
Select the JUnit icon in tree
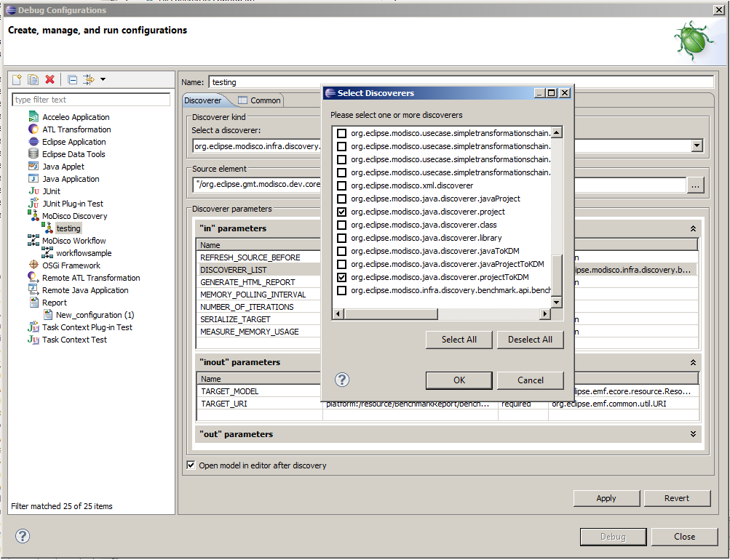(33, 191)
